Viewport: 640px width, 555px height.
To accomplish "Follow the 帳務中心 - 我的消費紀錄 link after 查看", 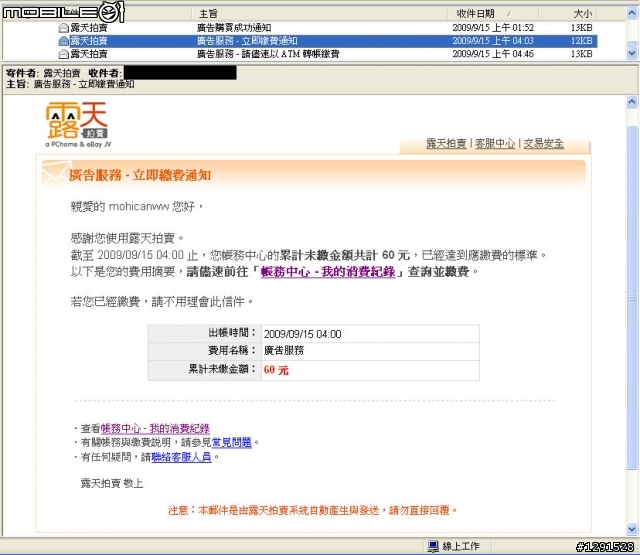I will (155, 428).
